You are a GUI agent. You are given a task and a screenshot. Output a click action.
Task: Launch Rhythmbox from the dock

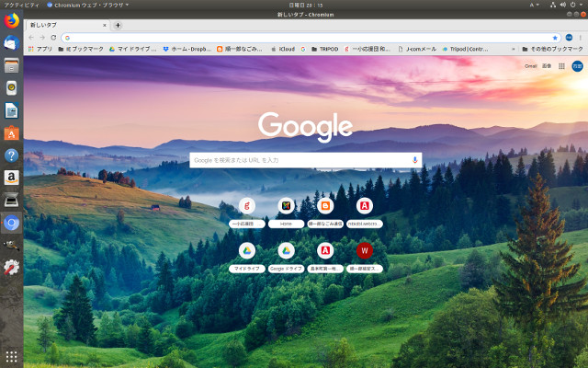12,88
